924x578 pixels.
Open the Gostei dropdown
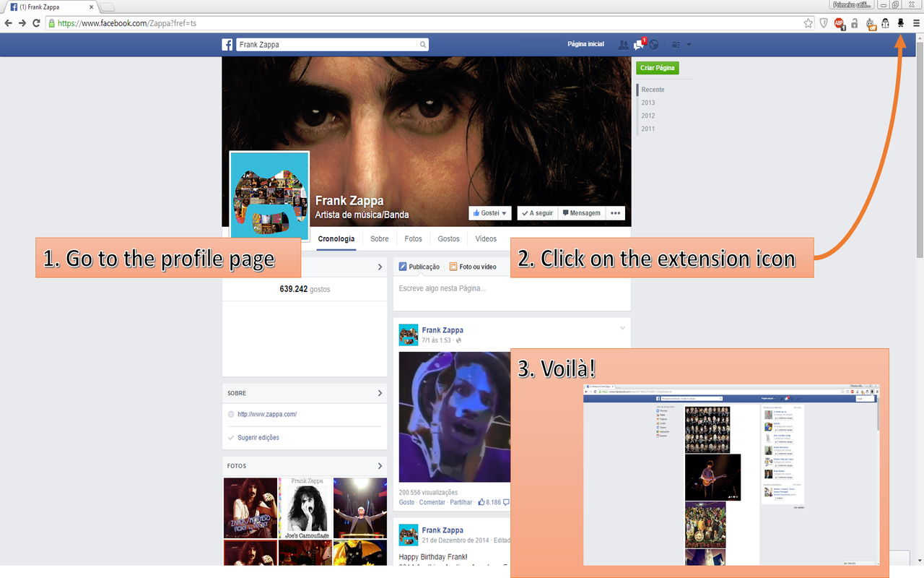tap(490, 213)
